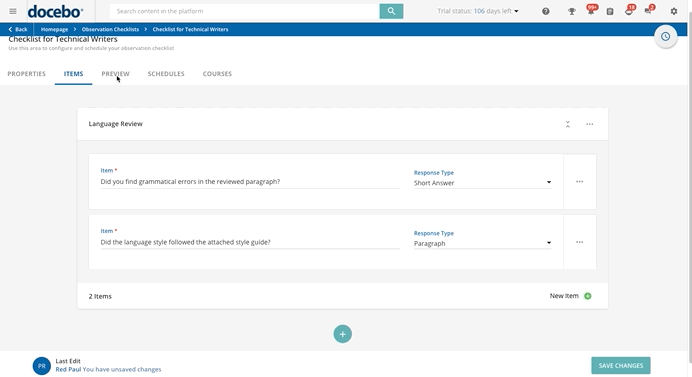Click the teal search magnifier button
Screen dimensions: 692x377
391,11
